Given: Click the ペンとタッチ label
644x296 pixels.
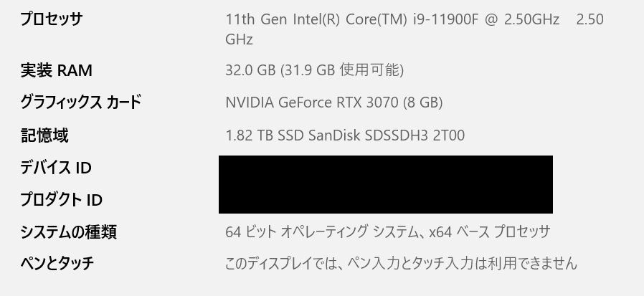Looking at the screenshot, I should coord(57,264).
